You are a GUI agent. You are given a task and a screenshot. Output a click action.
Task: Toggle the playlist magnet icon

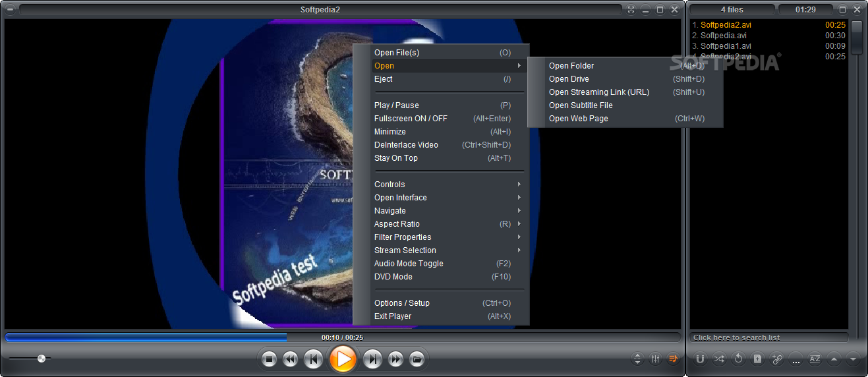(700, 359)
